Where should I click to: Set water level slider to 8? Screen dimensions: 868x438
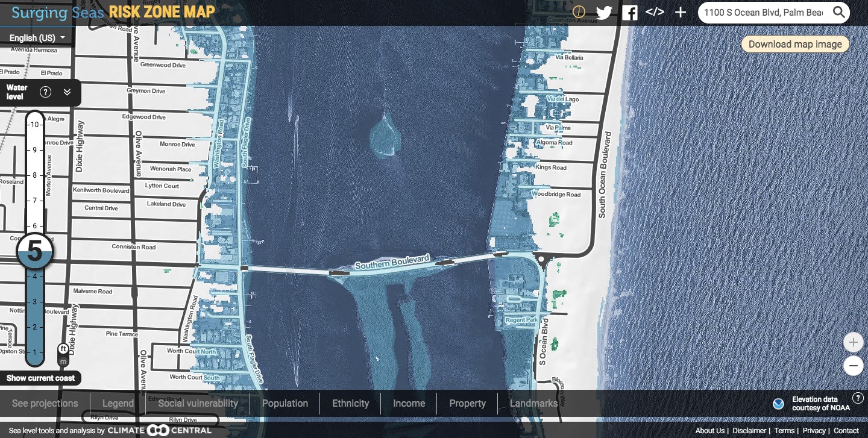click(x=35, y=175)
